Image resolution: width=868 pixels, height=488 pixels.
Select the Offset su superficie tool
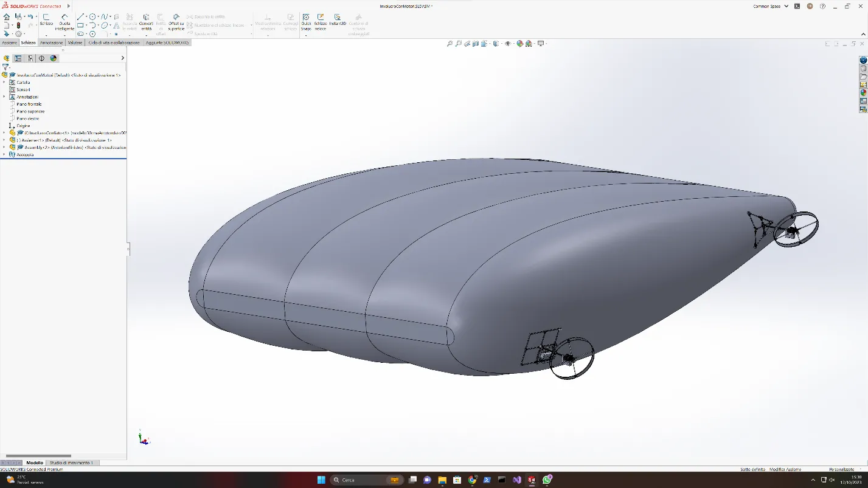(175, 22)
